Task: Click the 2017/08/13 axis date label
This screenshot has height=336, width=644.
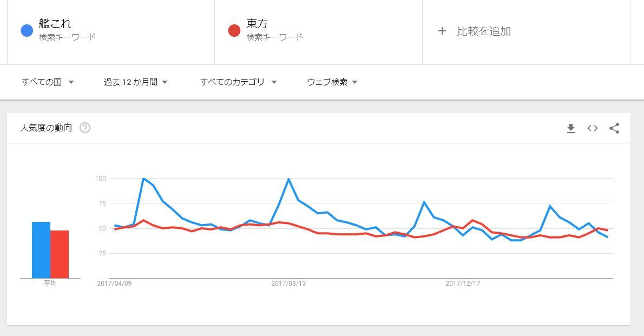Action: [288, 284]
